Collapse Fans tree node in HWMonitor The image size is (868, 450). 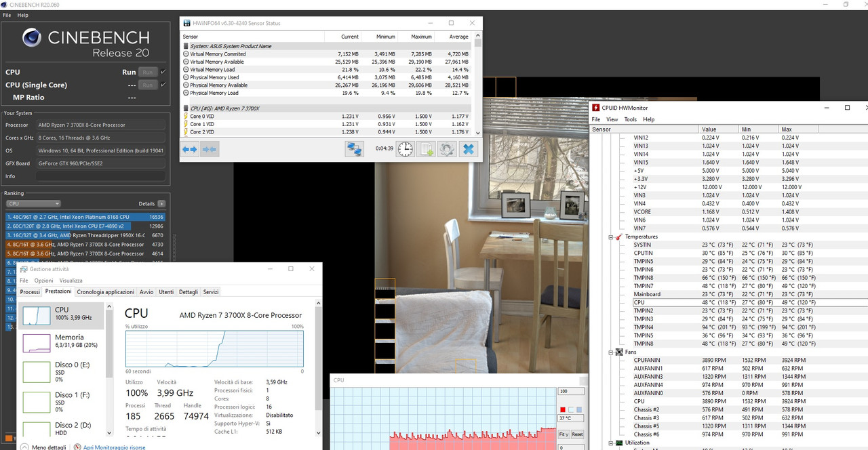[611, 352]
